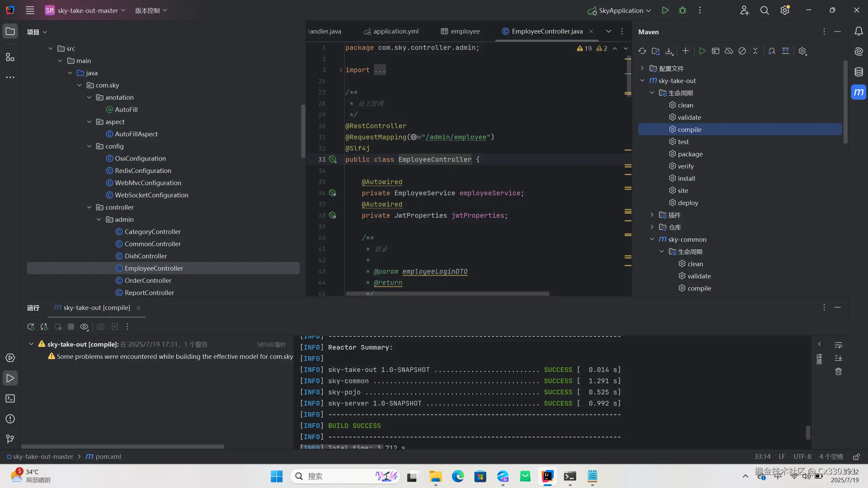This screenshot has width=868, height=488.
Task: Toggle Maven skip tests mode
Action: 742,51
